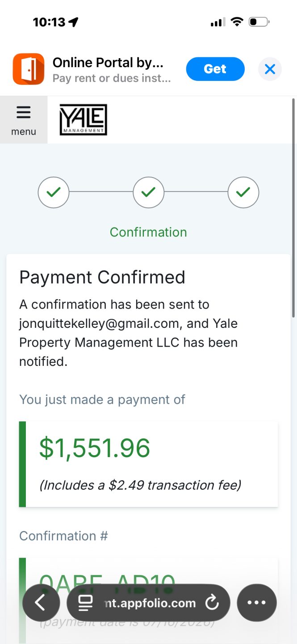Reload the page with the refresh icon
Image resolution: width=297 pixels, height=644 pixels.
click(x=212, y=603)
